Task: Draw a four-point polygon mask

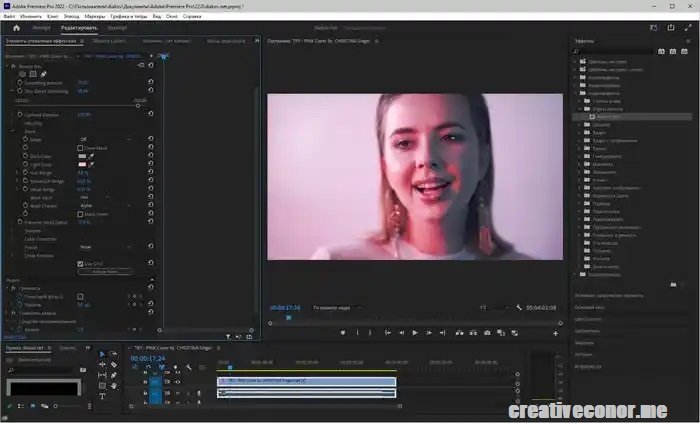Action: [33, 74]
